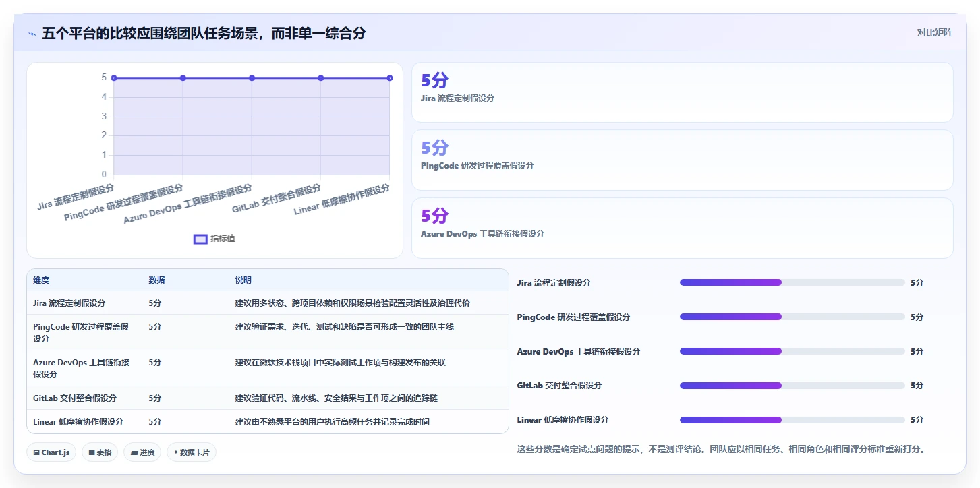Click the Jira 流程定制假设分 progress list label
Image resolution: width=980 pixels, height=488 pixels.
[554, 283]
